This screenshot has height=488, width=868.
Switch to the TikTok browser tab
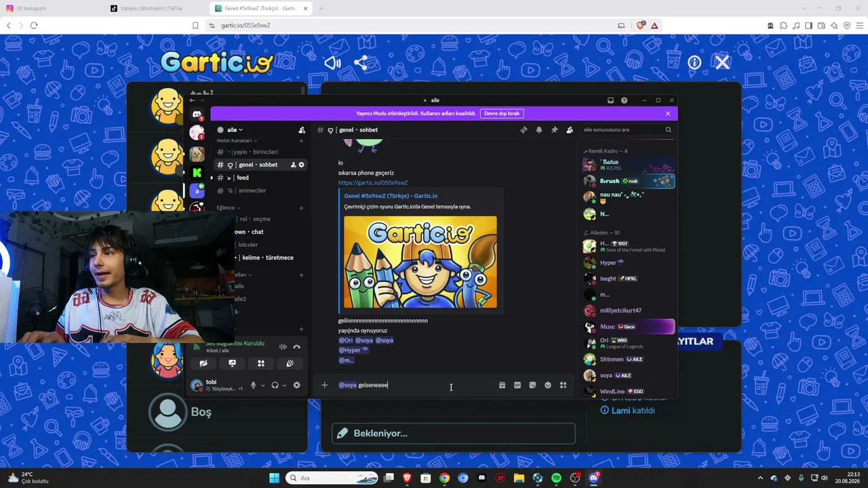click(157, 8)
